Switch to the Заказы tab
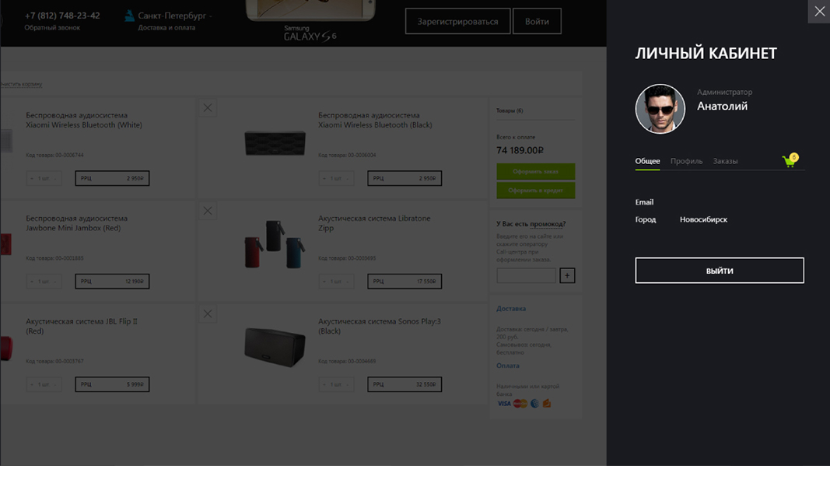Viewport: 830px width, 504px height. (x=725, y=161)
